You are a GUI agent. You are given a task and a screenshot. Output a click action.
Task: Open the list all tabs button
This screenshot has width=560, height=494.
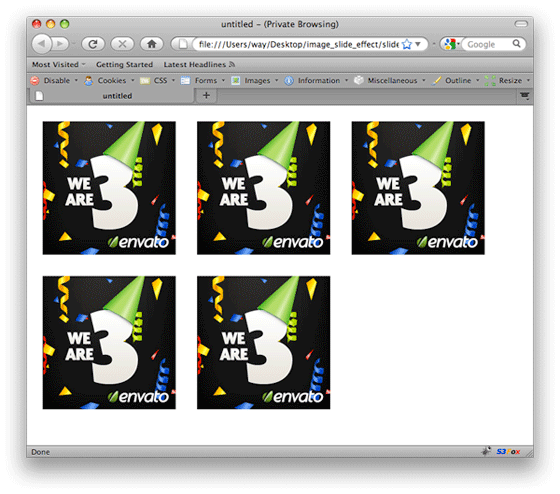(524, 96)
